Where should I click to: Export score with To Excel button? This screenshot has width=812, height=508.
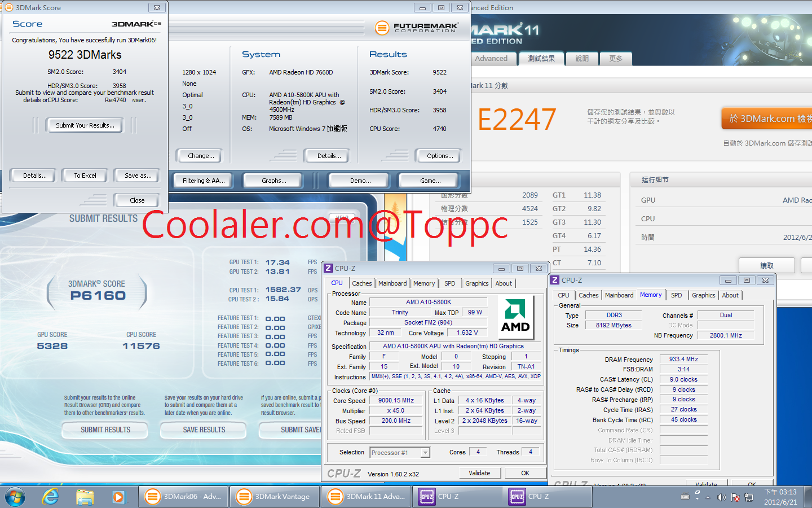coord(85,176)
